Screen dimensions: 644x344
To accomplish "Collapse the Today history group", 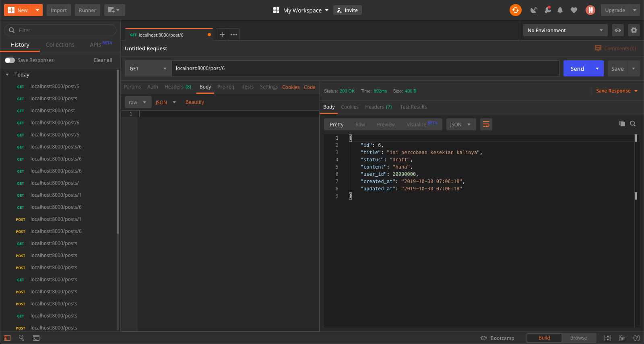I will click(7, 75).
